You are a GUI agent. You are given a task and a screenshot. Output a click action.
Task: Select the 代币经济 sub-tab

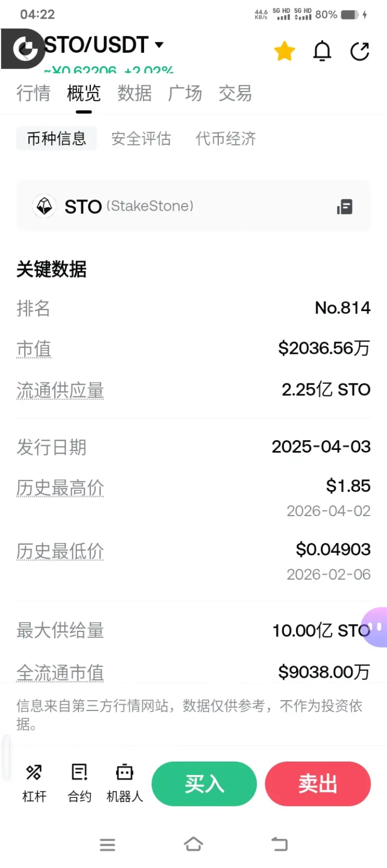click(225, 138)
